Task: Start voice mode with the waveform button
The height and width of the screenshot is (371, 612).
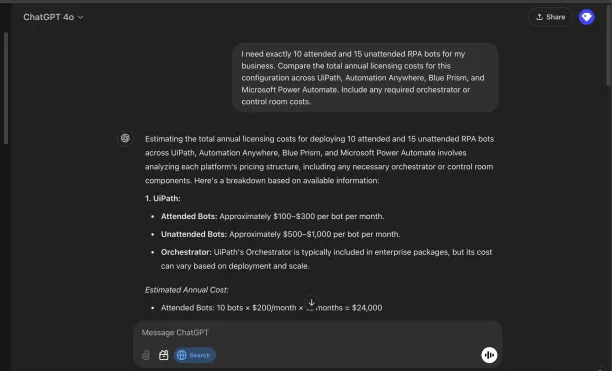Action: pos(489,355)
